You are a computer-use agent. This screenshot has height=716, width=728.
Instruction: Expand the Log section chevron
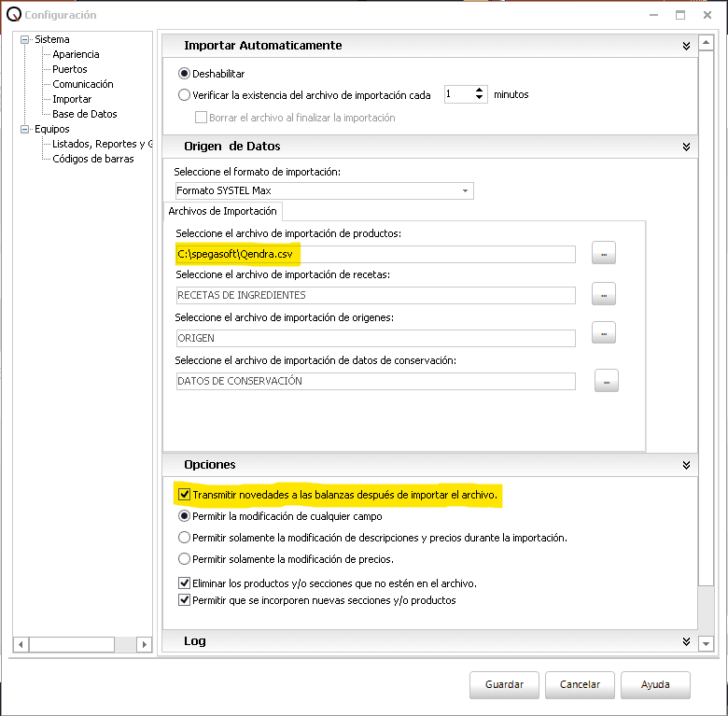[686, 642]
